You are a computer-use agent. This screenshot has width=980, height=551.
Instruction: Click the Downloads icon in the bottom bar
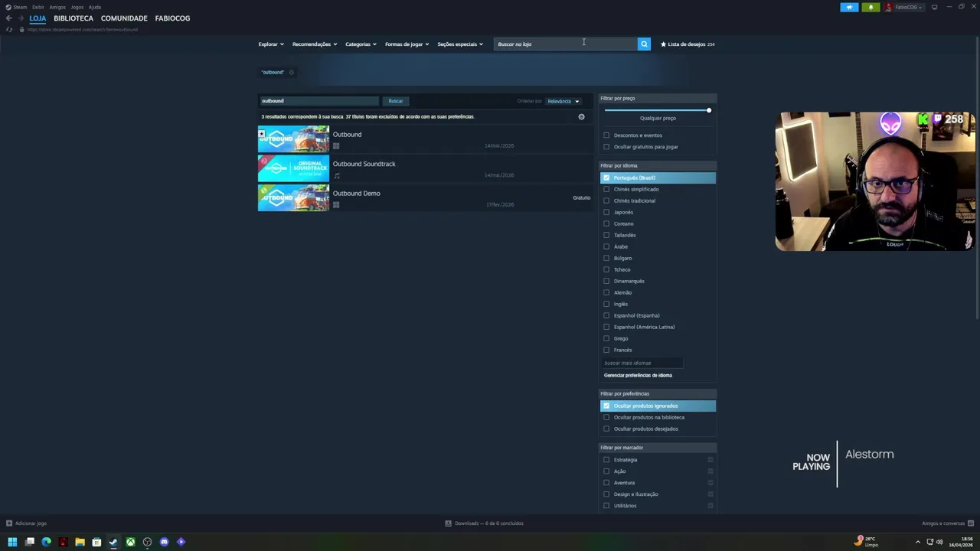click(449, 523)
